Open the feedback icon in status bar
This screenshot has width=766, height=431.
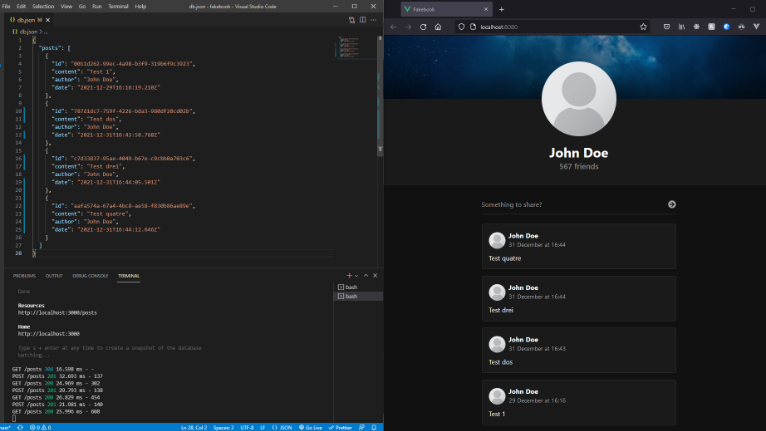coord(362,428)
